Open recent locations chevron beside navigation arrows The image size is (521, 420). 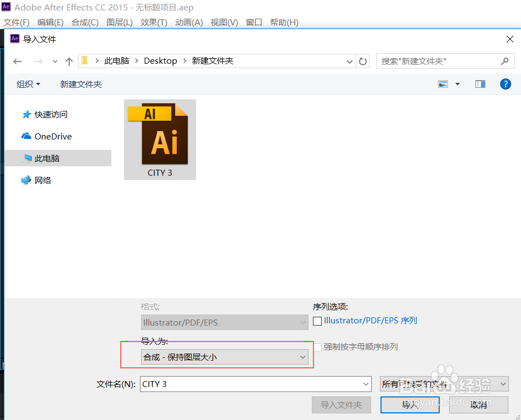pyautogui.click(x=55, y=61)
